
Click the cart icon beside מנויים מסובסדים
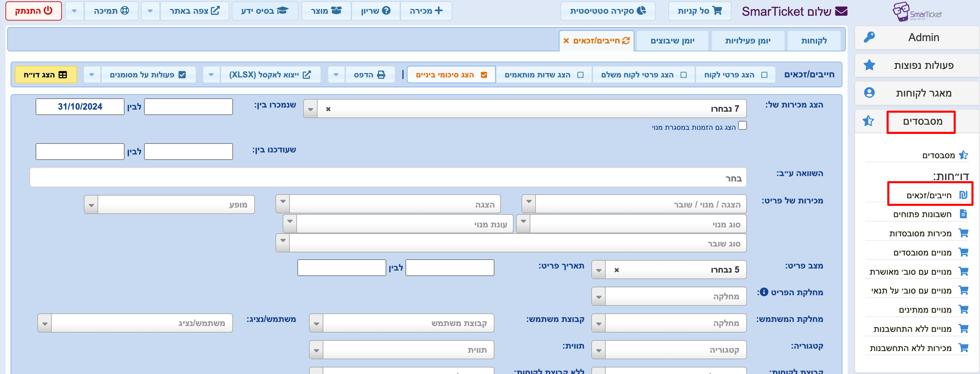point(963,252)
